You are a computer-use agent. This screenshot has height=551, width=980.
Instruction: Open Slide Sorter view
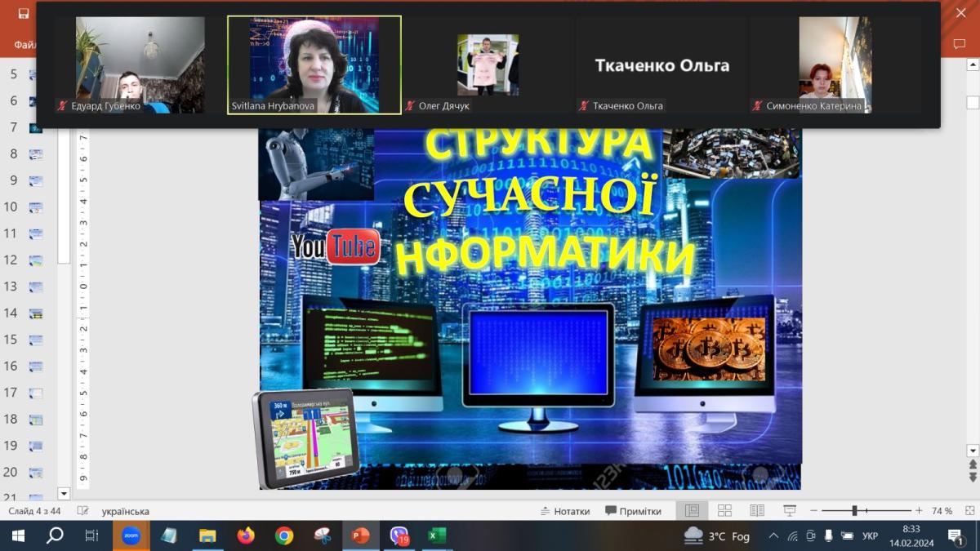point(724,511)
